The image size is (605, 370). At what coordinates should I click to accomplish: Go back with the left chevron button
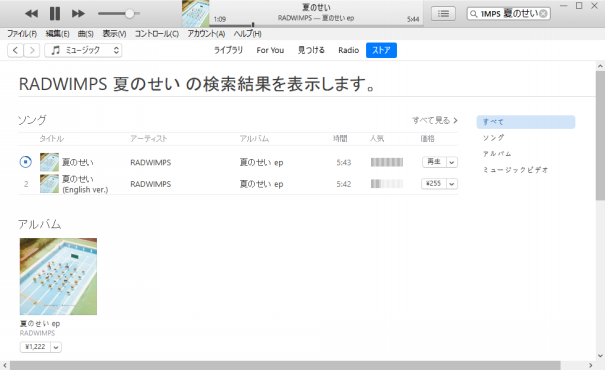[15, 50]
